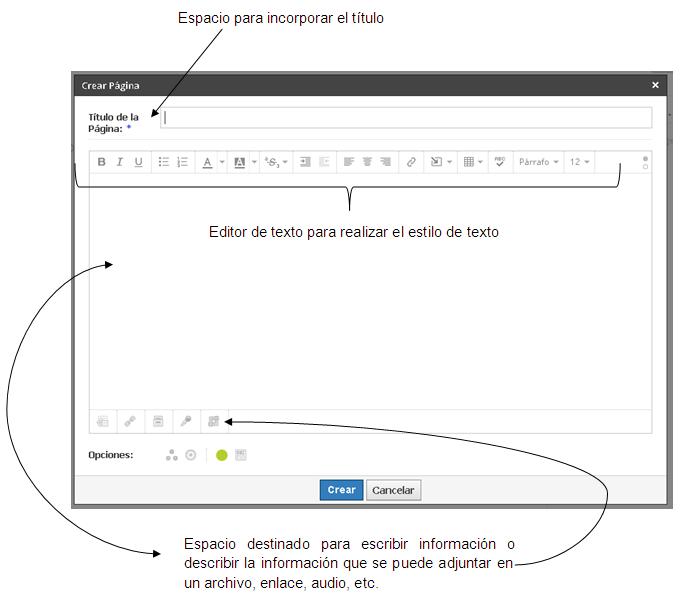Viewport: 683px width, 594px height.
Task: Center align the text
Action: [367, 162]
